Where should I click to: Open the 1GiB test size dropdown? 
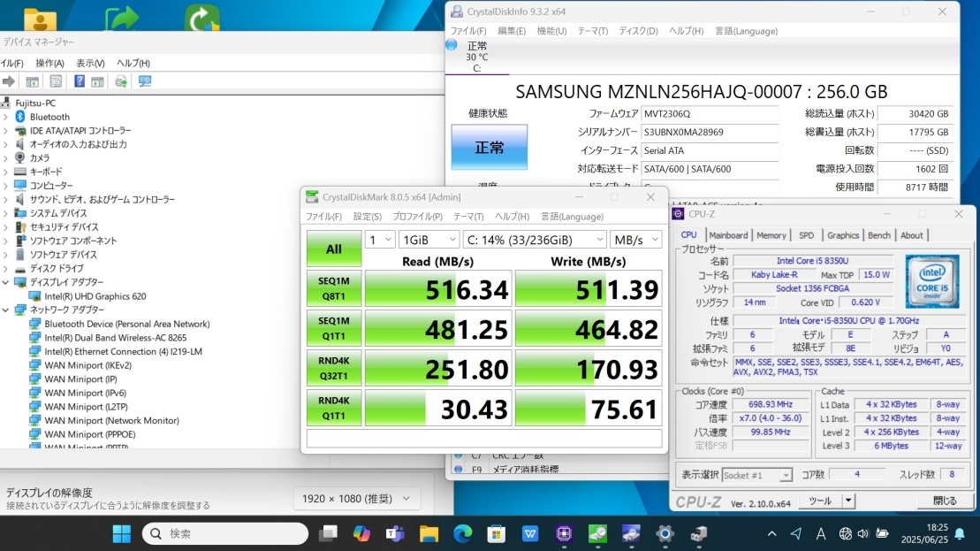coord(429,240)
